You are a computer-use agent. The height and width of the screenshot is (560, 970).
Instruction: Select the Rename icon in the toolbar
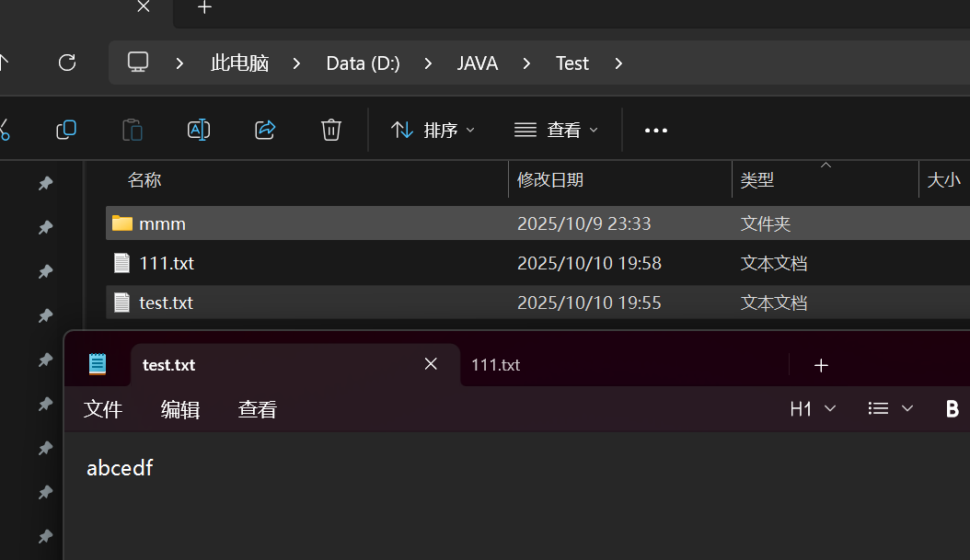click(x=198, y=130)
